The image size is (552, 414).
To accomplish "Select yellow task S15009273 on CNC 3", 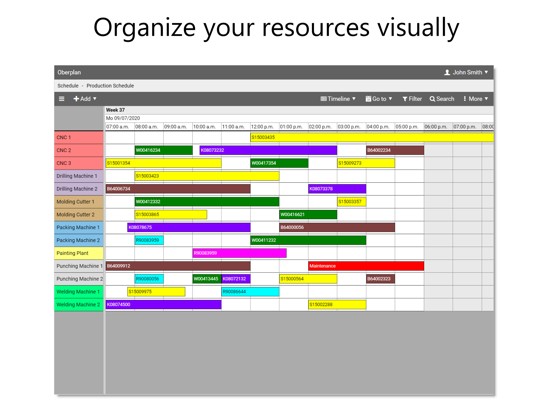I will pyautogui.click(x=366, y=163).
